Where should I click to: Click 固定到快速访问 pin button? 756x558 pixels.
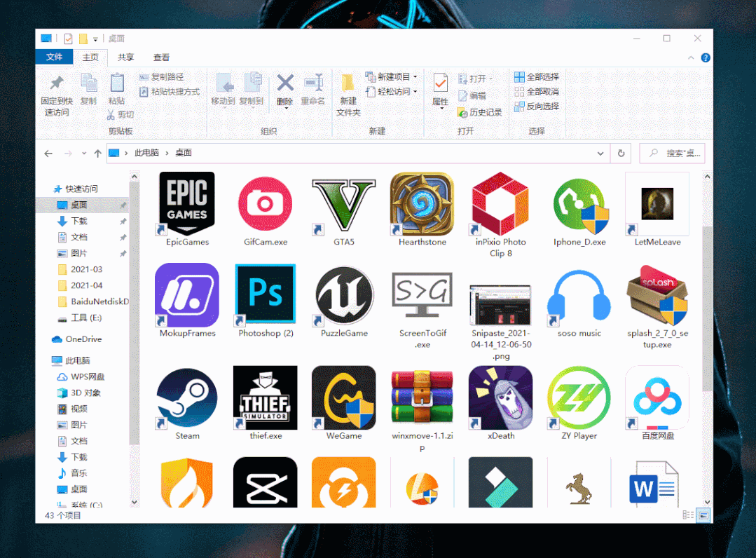[x=57, y=95]
